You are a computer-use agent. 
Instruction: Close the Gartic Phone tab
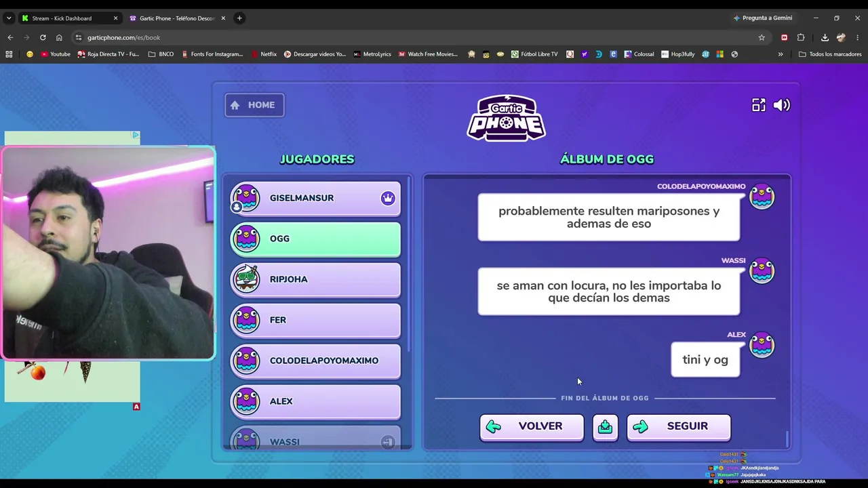[x=223, y=18]
